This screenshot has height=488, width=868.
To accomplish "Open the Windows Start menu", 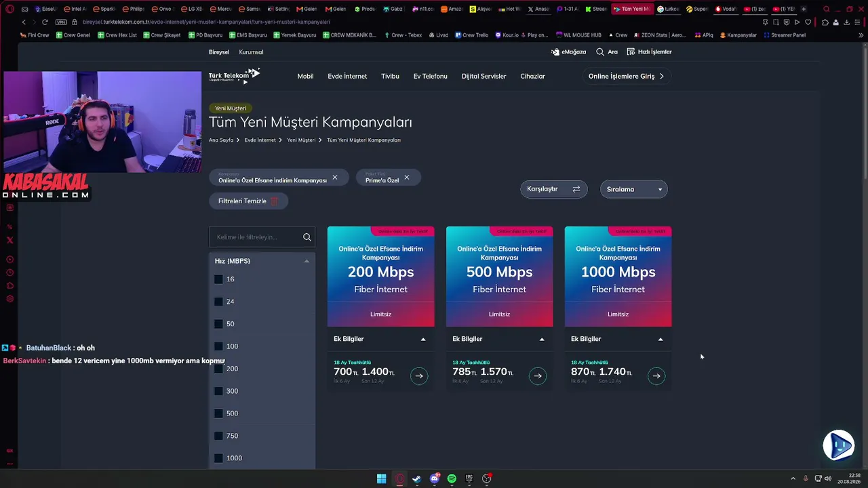I will [382, 479].
